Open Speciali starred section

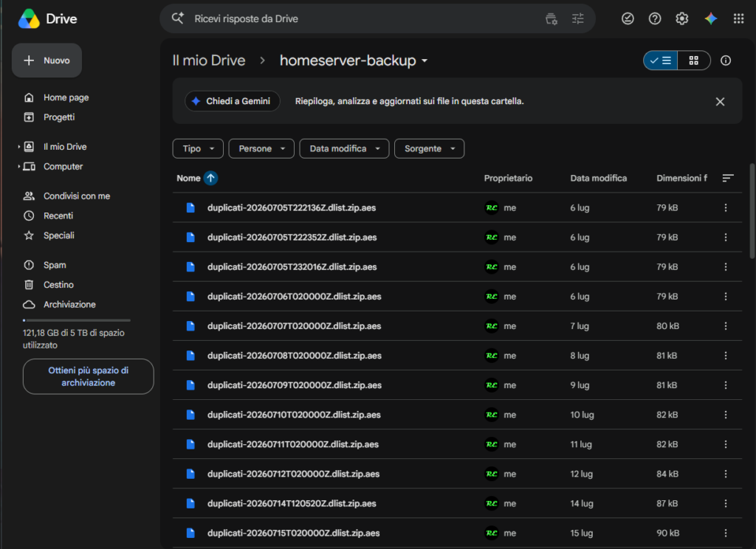59,235
